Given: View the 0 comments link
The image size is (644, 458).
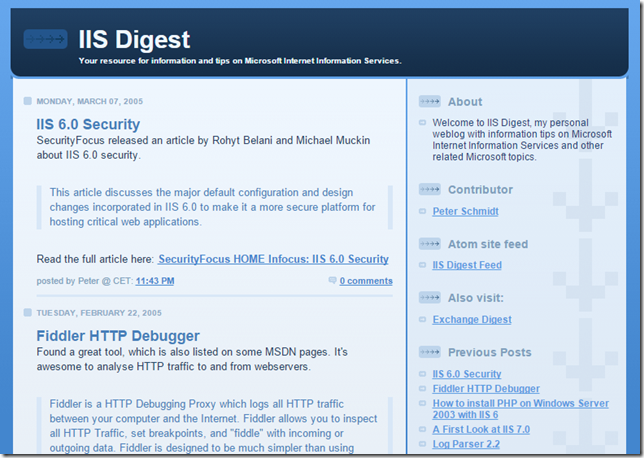Looking at the screenshot, I should [x=366, y=281].
